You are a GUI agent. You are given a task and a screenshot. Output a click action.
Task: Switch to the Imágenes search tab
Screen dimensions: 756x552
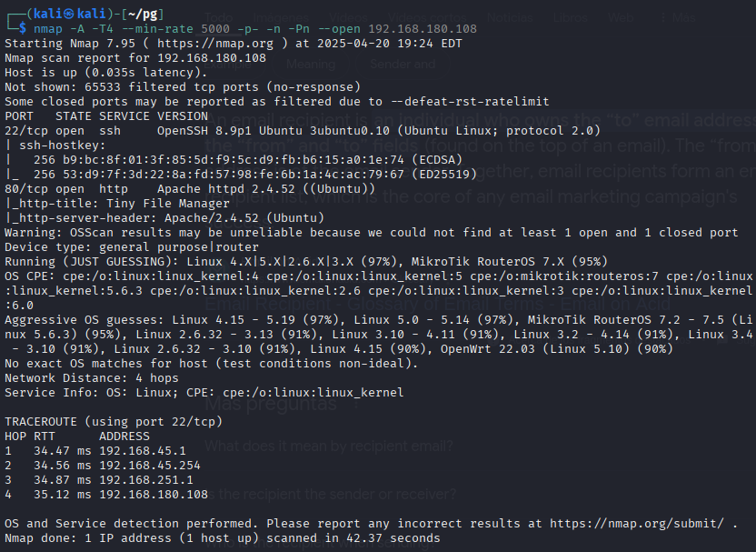pyautogui.click(x=281, y=18)
